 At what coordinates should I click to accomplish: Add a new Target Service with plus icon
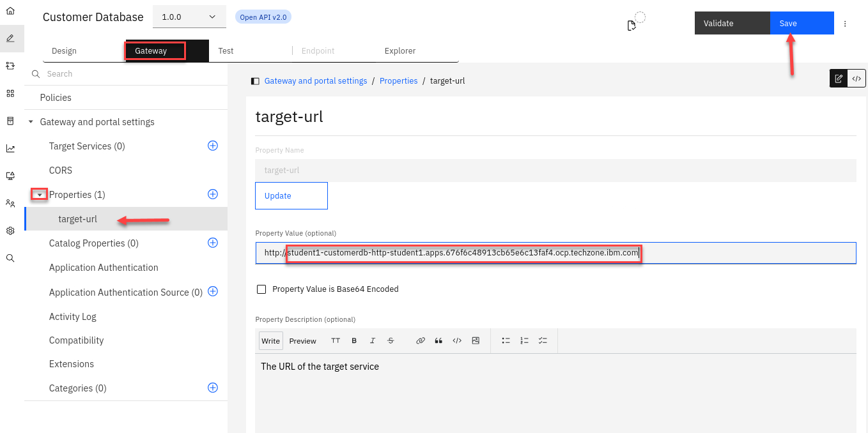[x=213, y=146]
